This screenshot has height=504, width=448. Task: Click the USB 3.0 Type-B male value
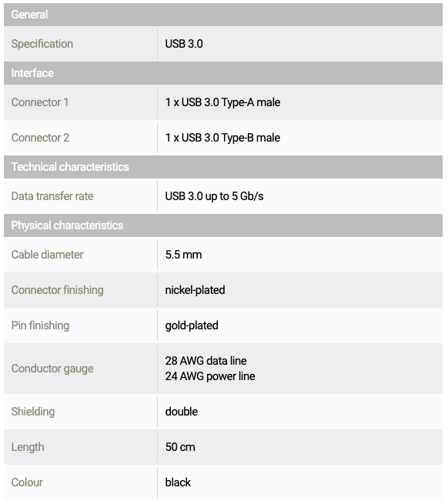click(222, 138)
